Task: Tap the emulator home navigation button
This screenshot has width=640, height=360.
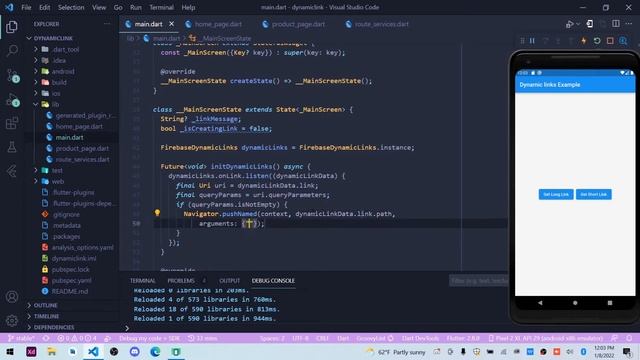Action: pyautogui.click(x=575, y=303)
